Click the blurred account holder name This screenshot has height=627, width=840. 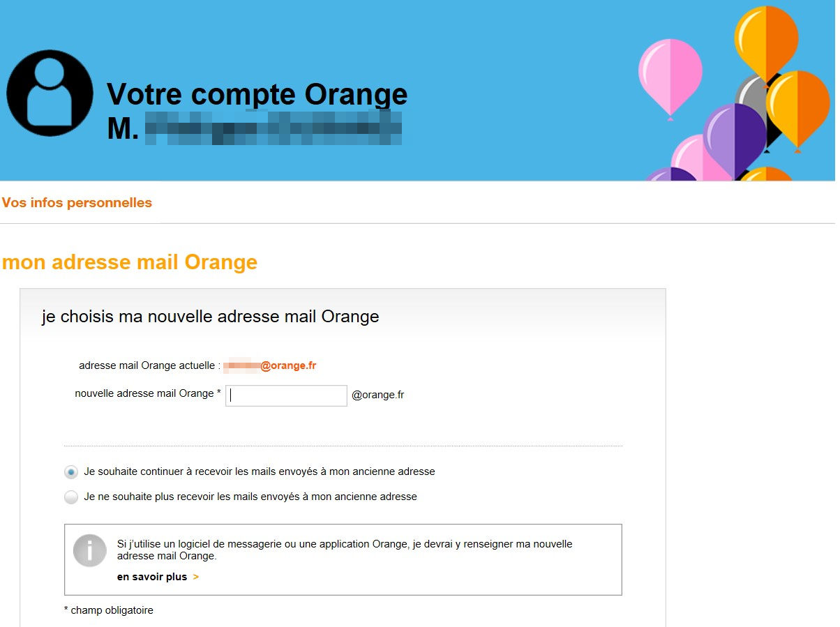point(273,128)
